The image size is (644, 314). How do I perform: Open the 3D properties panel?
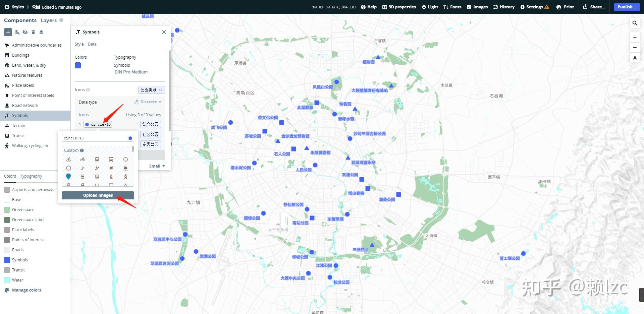pos(399,7)
